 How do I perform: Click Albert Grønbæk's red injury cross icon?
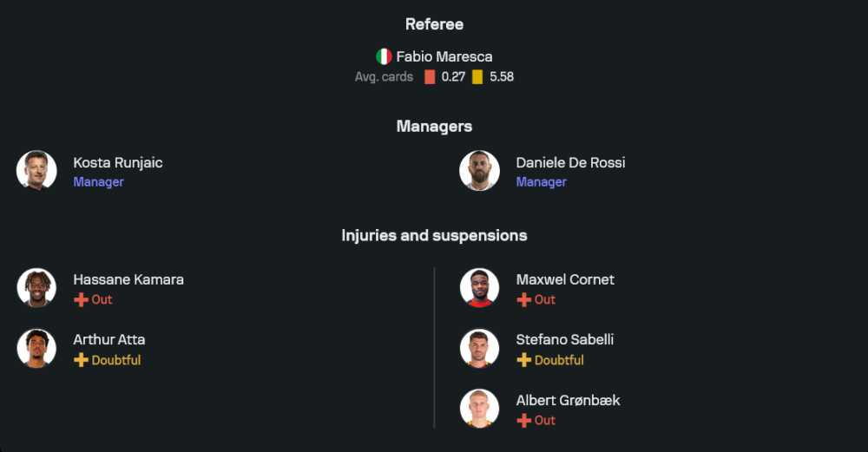click(523, 420)
